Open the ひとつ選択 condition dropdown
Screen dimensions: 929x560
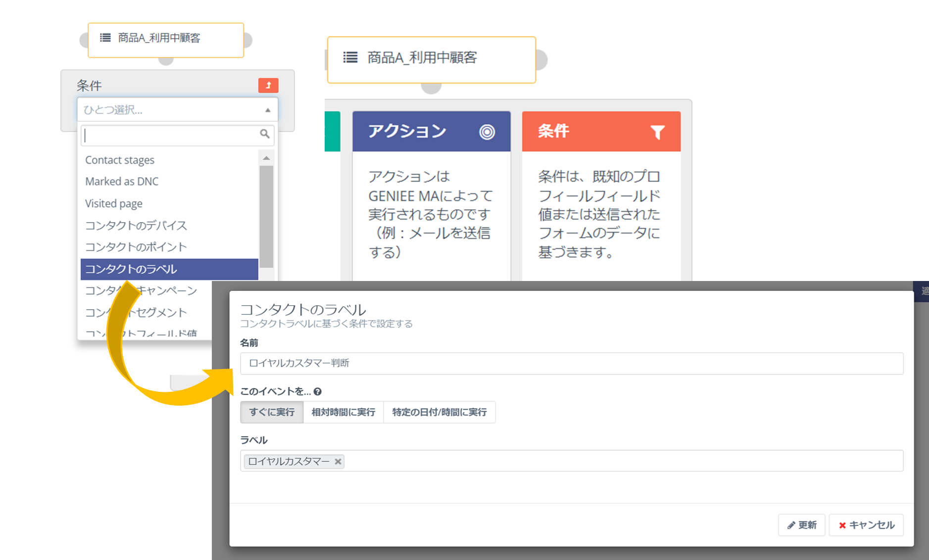tap(177, 110)
